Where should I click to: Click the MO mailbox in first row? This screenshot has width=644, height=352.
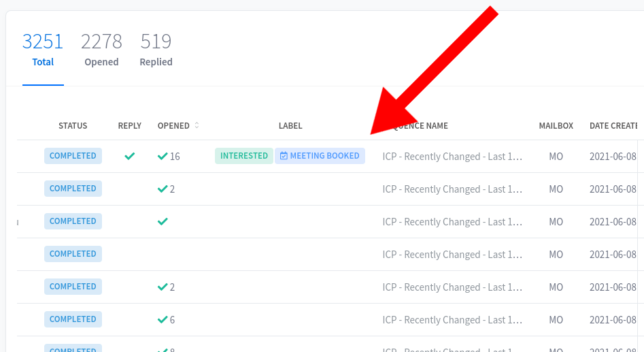pos(556,157)
